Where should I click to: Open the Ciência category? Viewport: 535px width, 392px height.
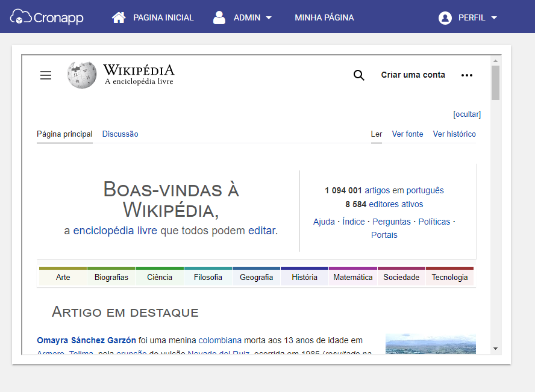pos(159,277)
